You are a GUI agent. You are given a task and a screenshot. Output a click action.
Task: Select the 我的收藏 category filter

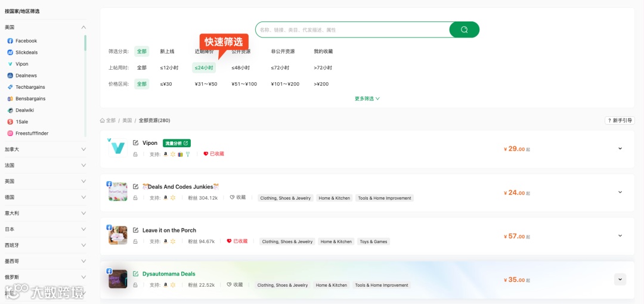coord(323,51)
